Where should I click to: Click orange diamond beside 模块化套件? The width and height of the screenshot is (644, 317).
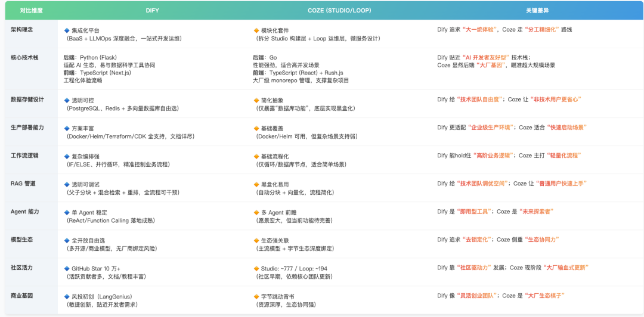[x=256, y=30]
